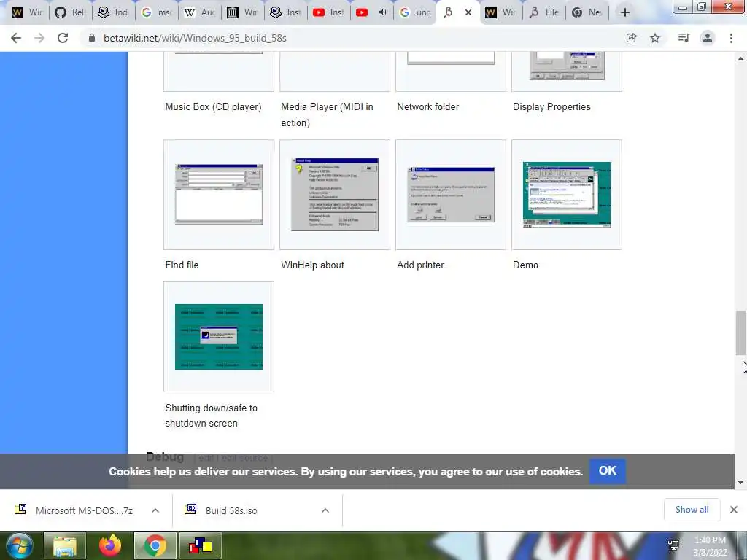Switch to the YouTube Inst tab
The width and height of the screenshot is (747, 560).
point(329,12)
